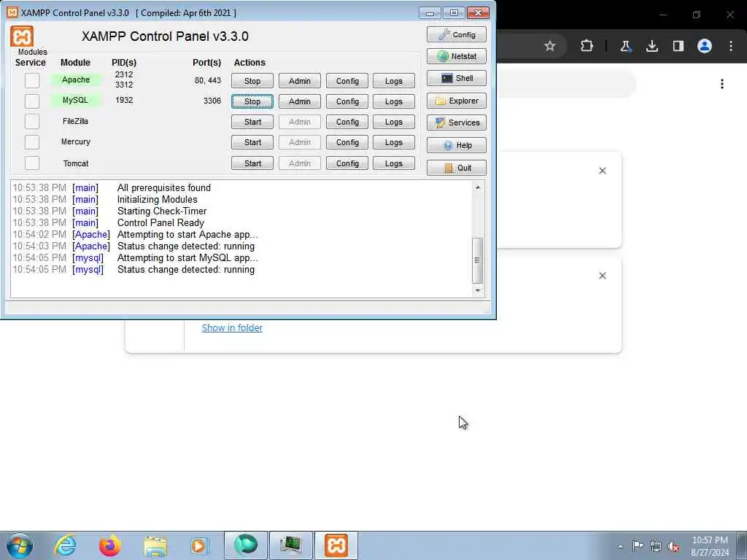
Task: Open Chrome profile avatar
Action: click(705, 46)
